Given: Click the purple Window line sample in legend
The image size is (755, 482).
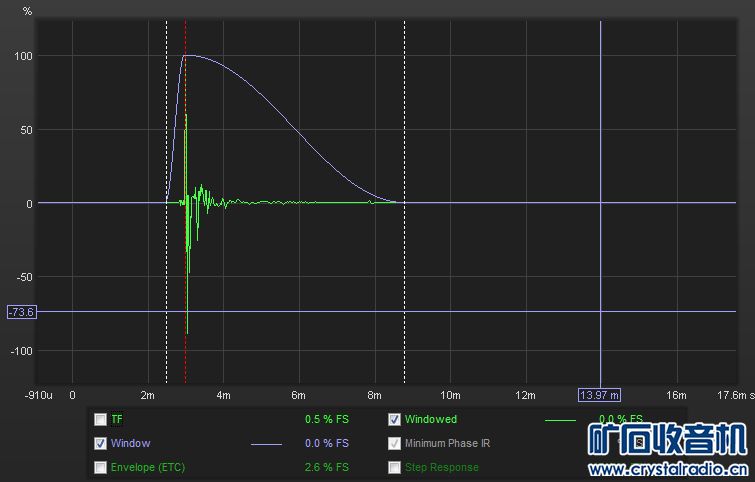Looking at the screenshot, I should (266, 443).
